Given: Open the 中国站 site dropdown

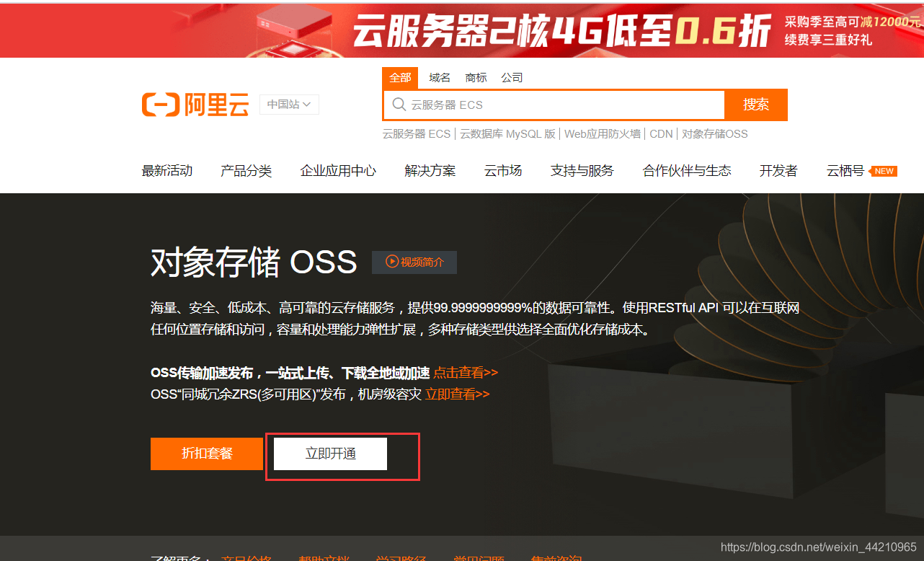Looking at the screenshot, I should pos(289,105).
